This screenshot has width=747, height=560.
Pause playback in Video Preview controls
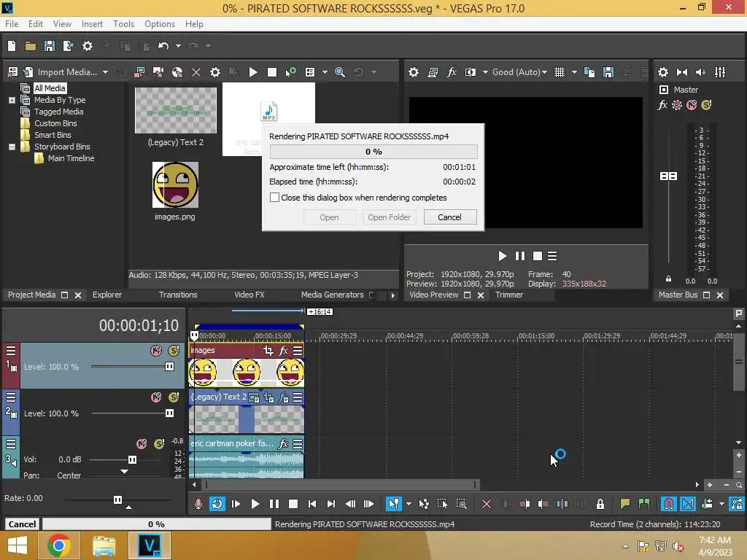coord(519,256)
